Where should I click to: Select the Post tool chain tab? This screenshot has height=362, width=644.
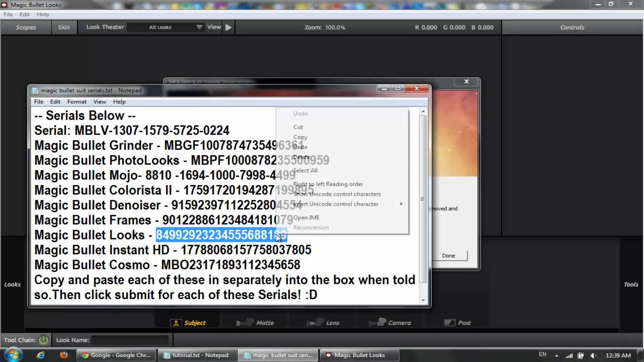point(458,323)
